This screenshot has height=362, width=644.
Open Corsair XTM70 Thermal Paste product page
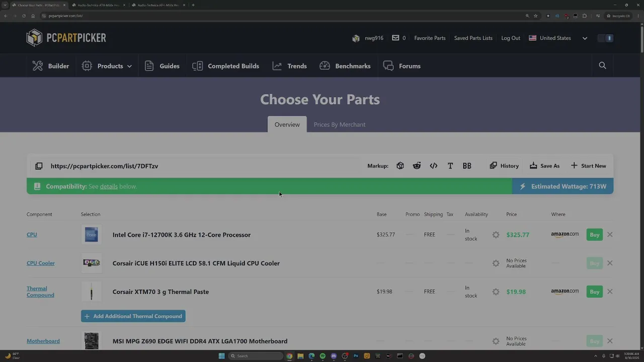click(160, 292)
